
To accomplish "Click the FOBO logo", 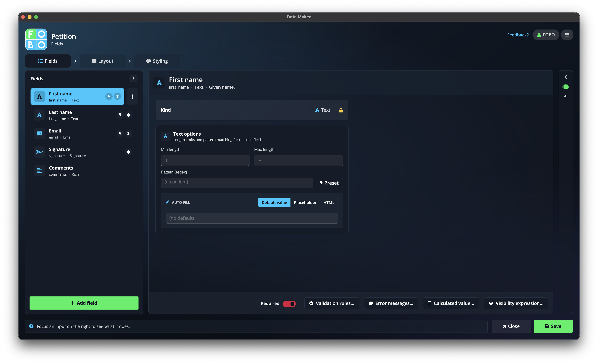I will (x=36, y=39).
